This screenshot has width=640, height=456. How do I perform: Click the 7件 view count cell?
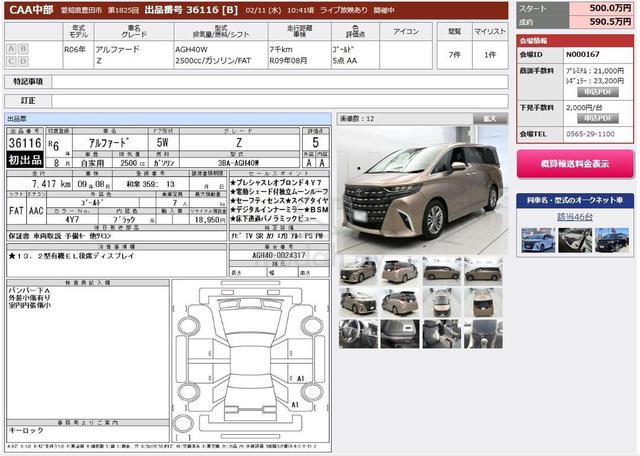pos(454,55)
